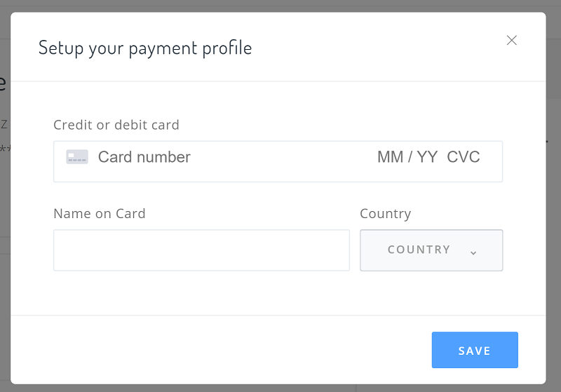
Task: Expand country list via chevron arrow
Action: pyautogui.click(x=473, y=253)
